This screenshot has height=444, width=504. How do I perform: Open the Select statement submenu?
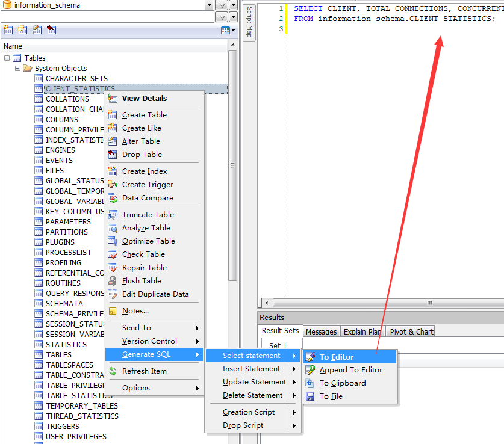pyautogui.click(x=253, y=356)
